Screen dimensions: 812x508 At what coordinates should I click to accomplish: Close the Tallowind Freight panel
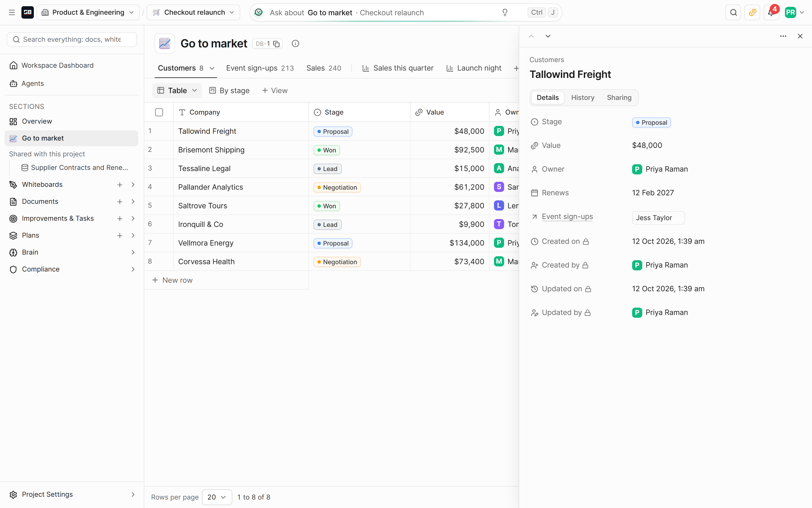pyautogui.click(x=800, y=36)
